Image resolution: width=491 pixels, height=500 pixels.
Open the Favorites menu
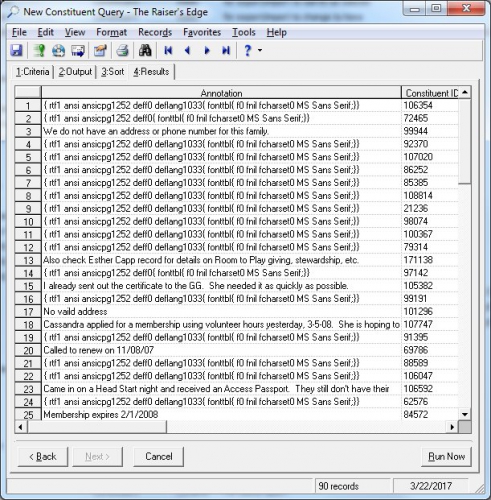[202, 32]
